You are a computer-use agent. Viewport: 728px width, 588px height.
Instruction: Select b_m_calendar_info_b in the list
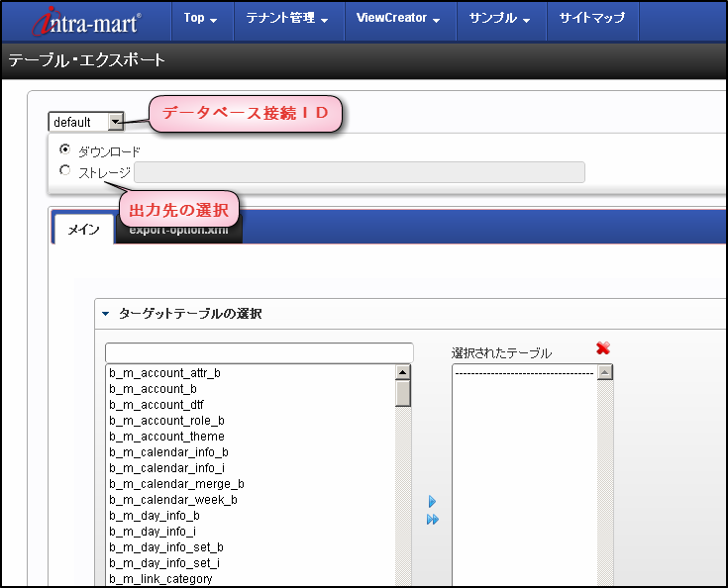point(251,452)
